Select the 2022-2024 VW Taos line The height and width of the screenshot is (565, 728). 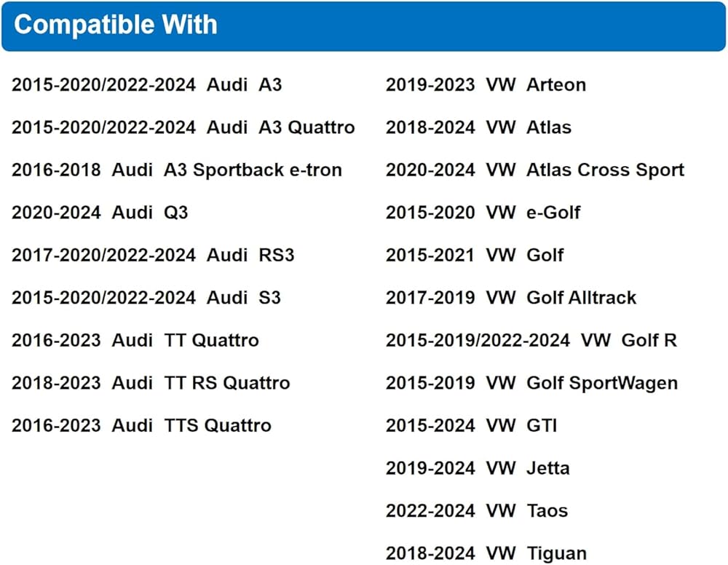click(x=477, y=510)
